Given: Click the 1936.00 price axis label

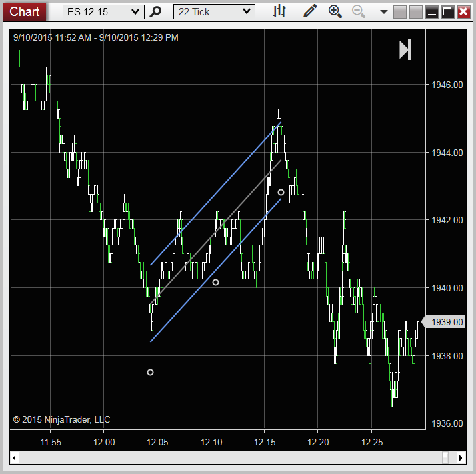Looking at the screenshot, I should click(447, 423).
